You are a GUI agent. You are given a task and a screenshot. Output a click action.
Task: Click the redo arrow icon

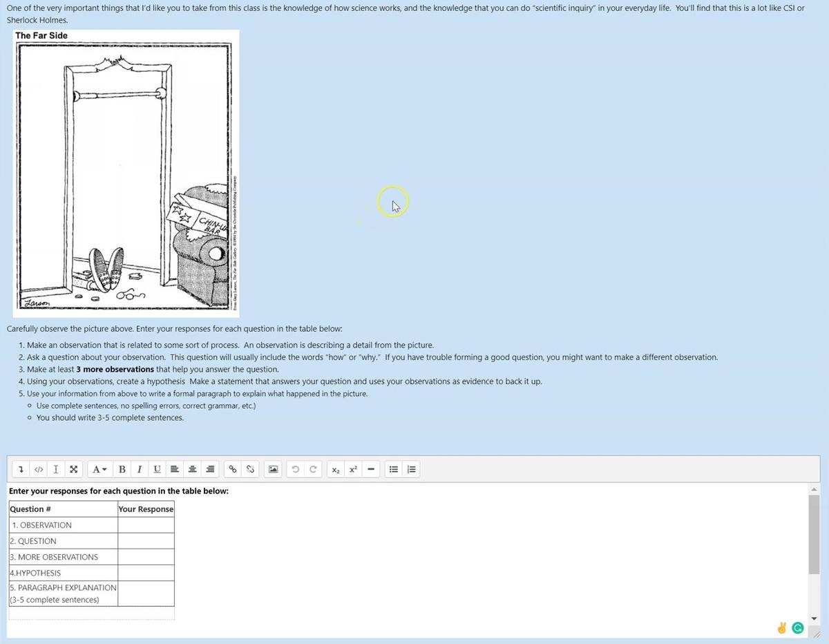coord(313,469)
